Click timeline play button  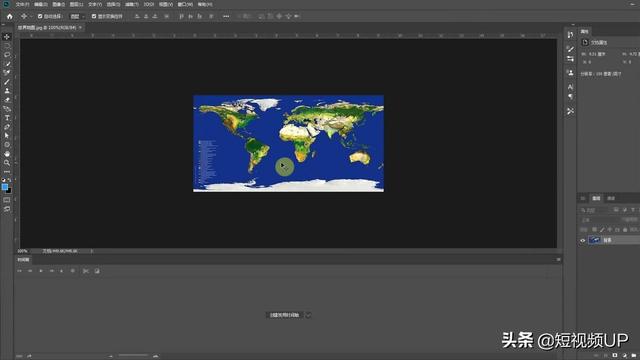click(x=41, y=271)
